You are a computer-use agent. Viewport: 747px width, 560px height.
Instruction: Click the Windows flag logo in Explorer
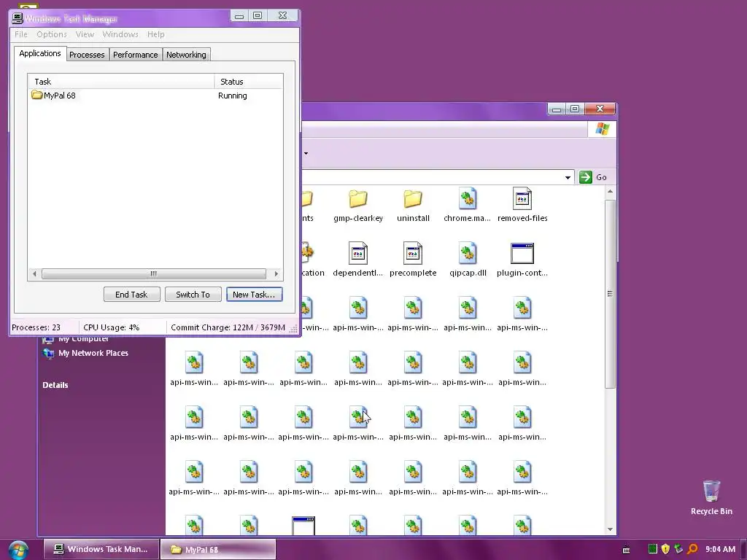(x=602, y=129)
